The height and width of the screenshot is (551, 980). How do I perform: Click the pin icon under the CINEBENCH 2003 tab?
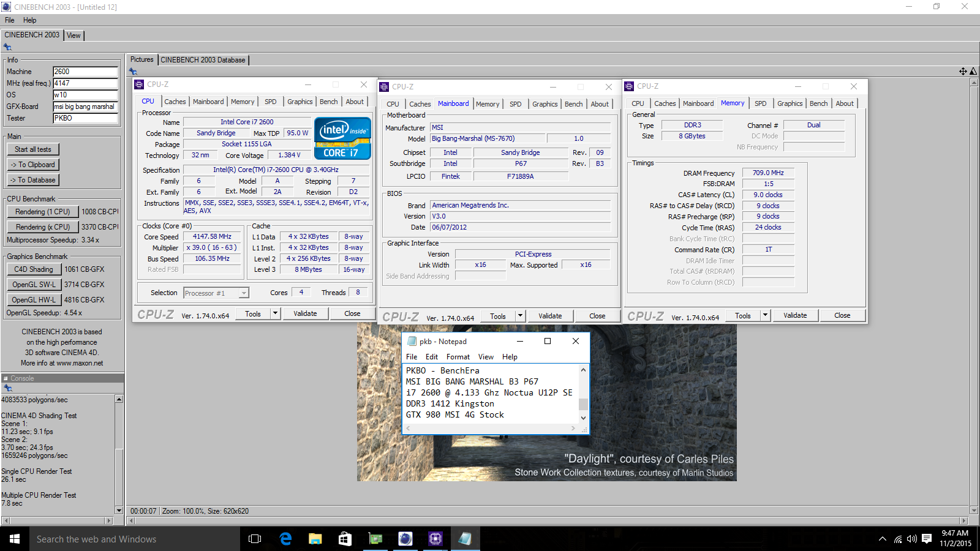[x=7, y=47]
